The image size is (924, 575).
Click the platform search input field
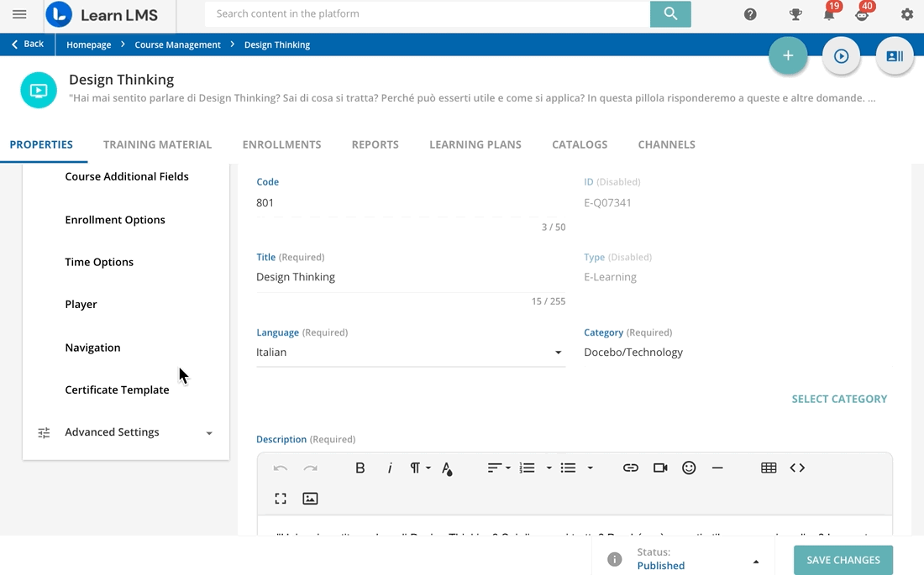pos(428,13)
